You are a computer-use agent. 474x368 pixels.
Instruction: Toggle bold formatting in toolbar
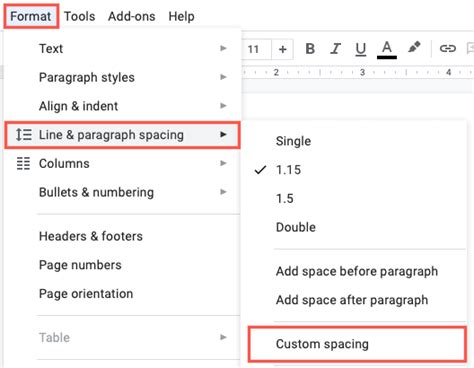pos(310,49)
